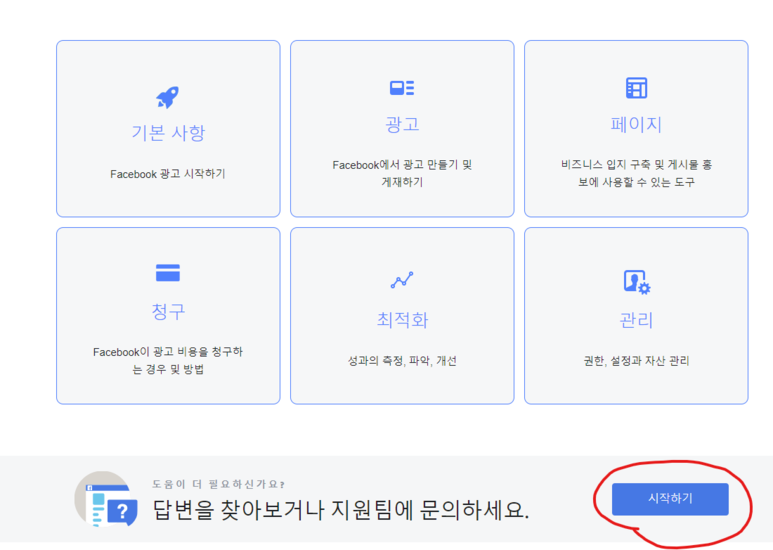Click the description '비즈니스 입지 구축 및 게시물 홍보에 사용할 수 있는 도구'
The width and height of the screenshot is (773, 550).
pyautogui.click(x=636, y=173)
